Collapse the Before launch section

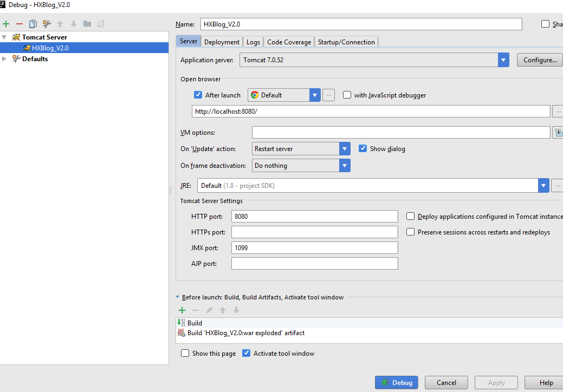pyautogui.click(x=177, y=297)
